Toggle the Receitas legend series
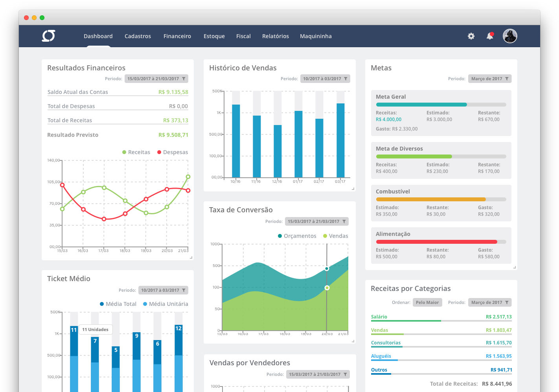The image size is (559, 392). 136,152
